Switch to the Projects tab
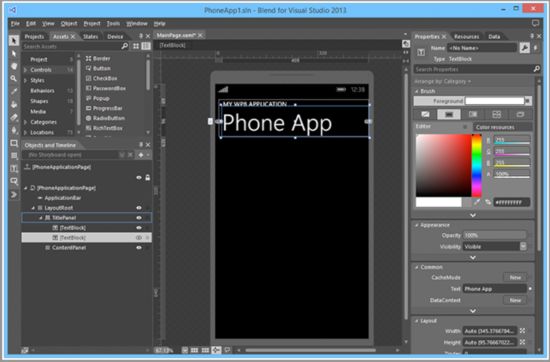Screen dimensions: 550x362 [x=34, y=36]
